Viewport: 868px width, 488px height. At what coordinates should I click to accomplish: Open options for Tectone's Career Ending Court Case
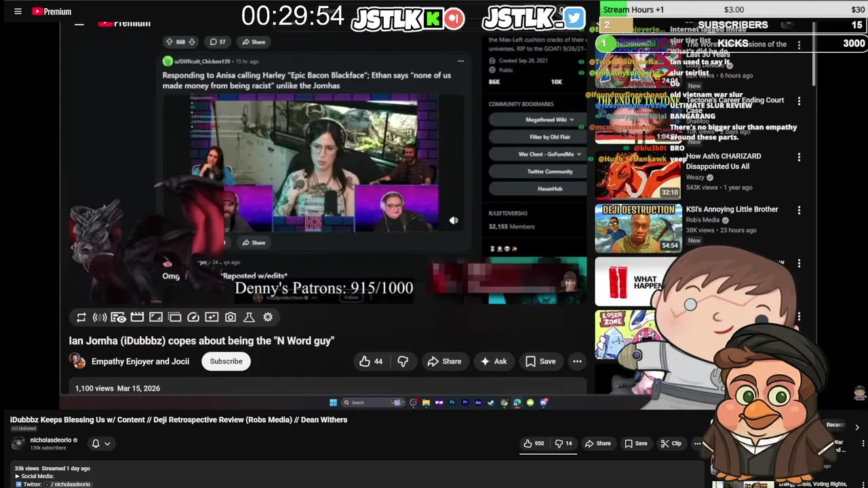tap(799, 101)
